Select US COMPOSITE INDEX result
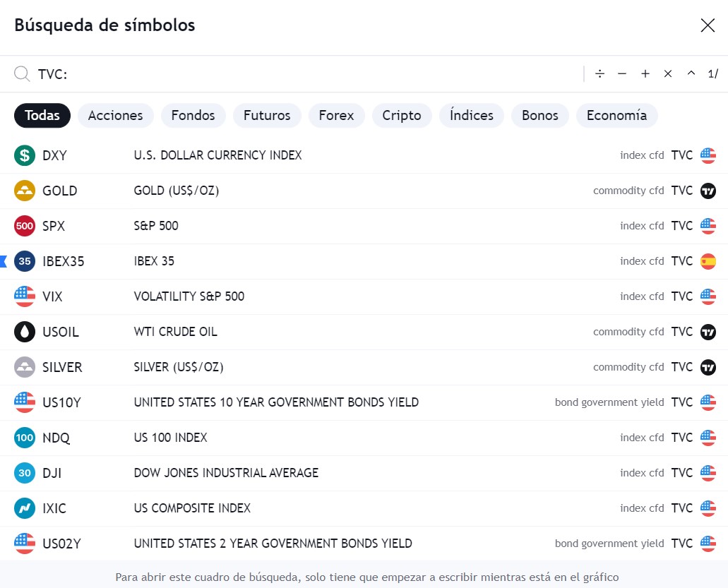Viewport: 728px width, 588px height. [x=192, y=508]
